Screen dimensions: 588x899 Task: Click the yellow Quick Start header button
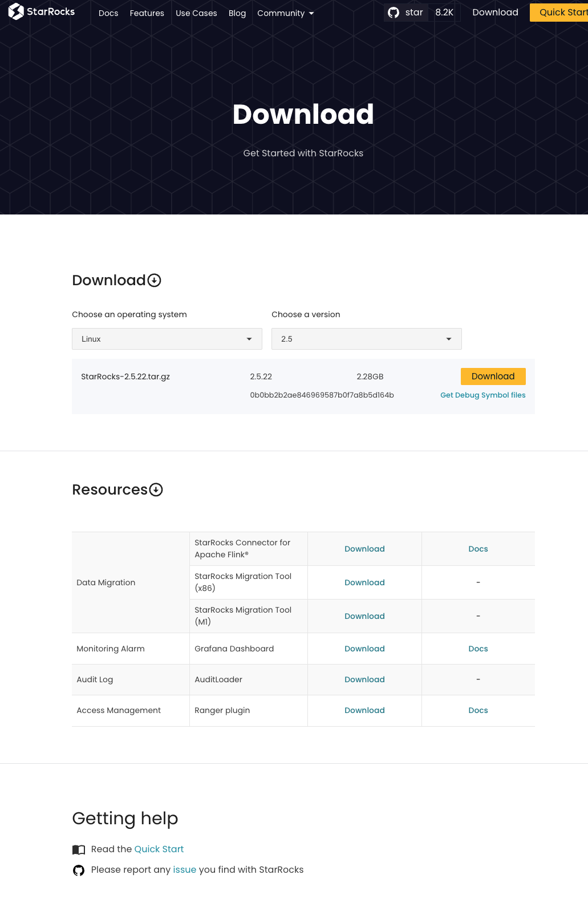[559, 13]
